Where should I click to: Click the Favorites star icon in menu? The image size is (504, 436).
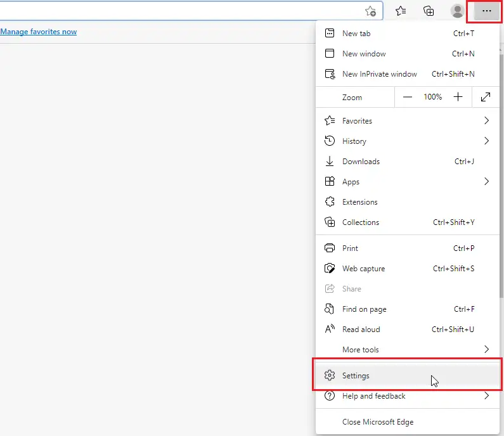[330, 120]
